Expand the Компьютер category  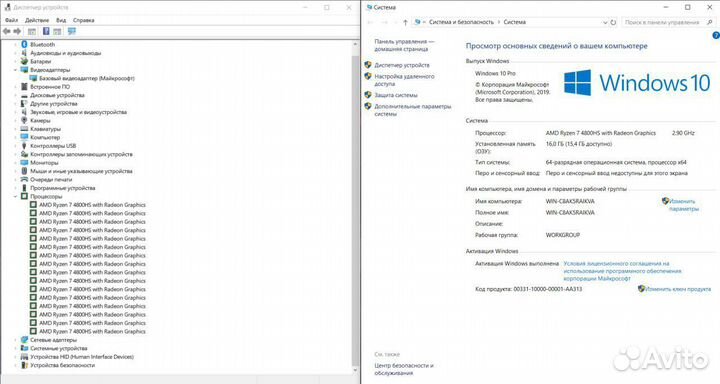point(15,137)
